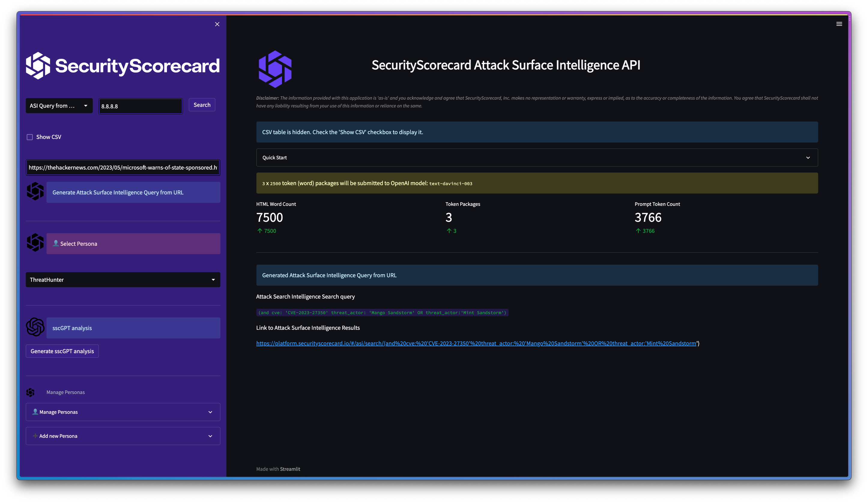The height and width of the screenshot is (502, 868).
Task: Open the ASI Query from dropdown
Action: coord(59,106)
